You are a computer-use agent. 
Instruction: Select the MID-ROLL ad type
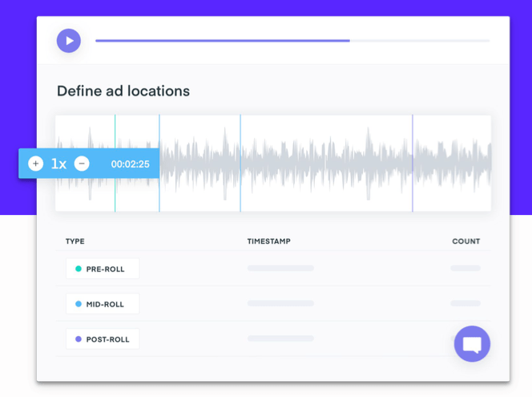(103, 304)
